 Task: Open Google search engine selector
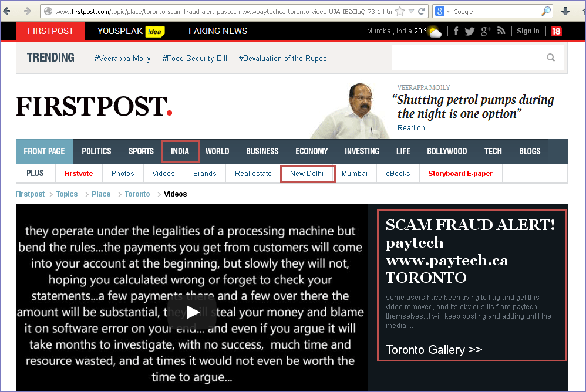pos(442,11)
